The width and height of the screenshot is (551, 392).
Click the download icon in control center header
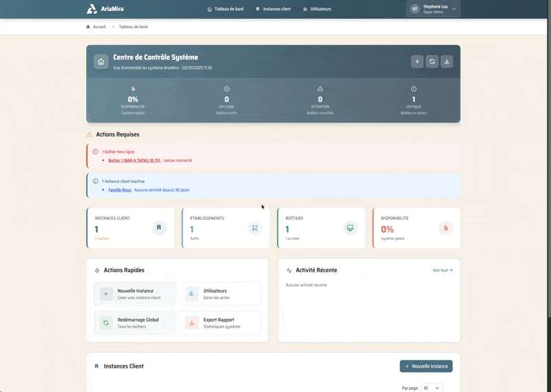pos(446,61)
